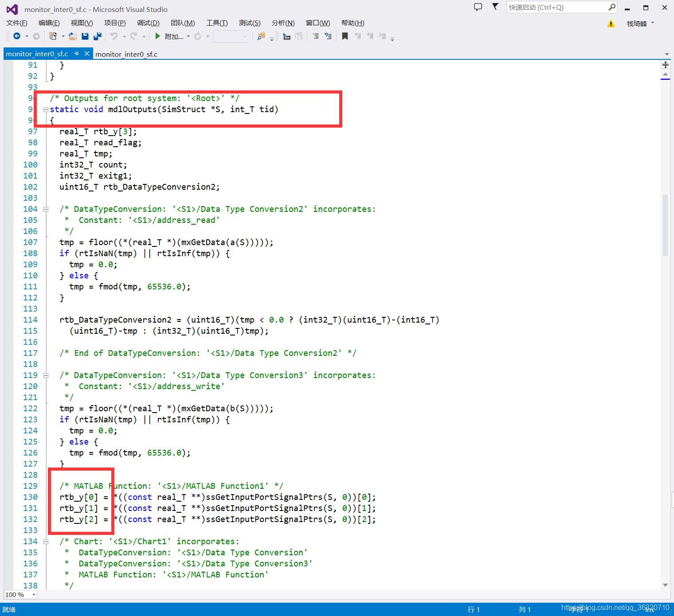
Task: Click the editor split window handle
Action: 665,65
